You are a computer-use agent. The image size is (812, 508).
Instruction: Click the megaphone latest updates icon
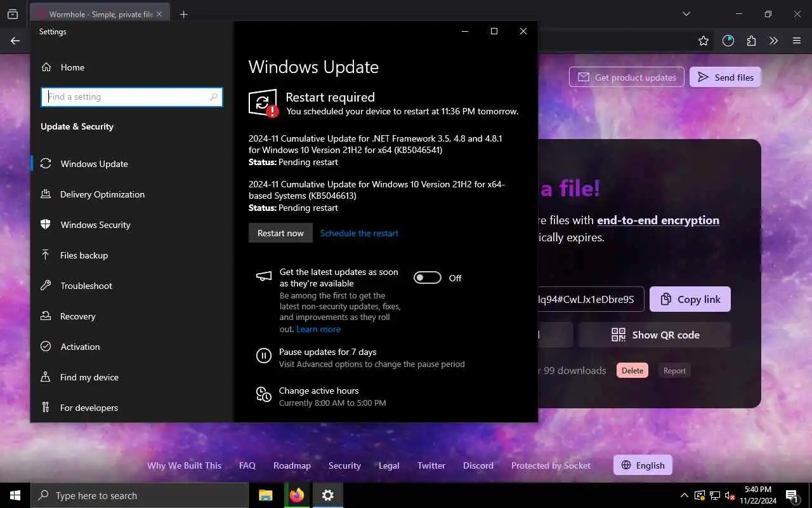coord(264,276)
